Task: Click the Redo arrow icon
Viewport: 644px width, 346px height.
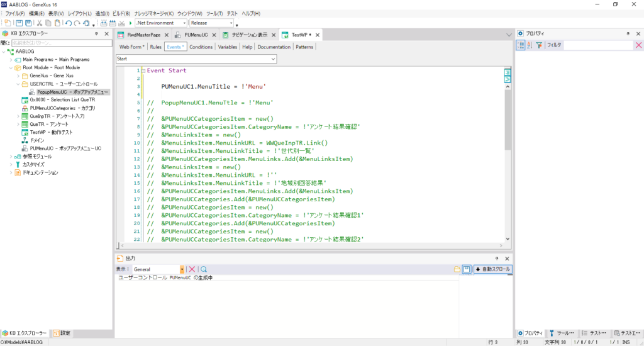Action: point(77,23)
